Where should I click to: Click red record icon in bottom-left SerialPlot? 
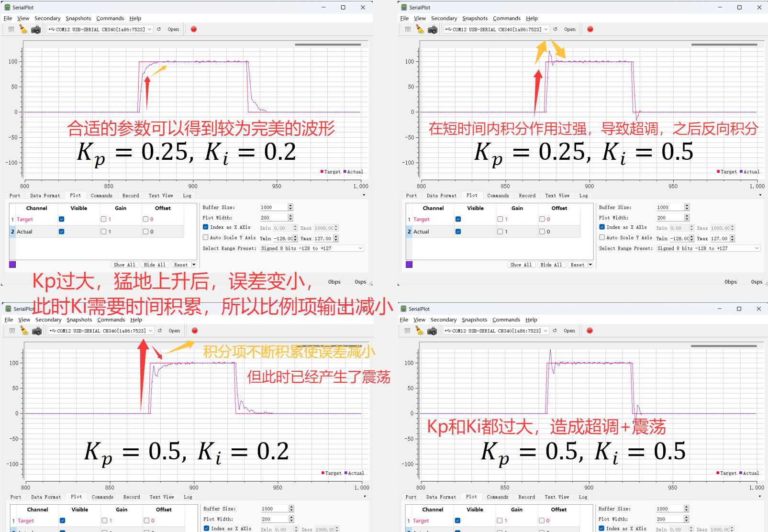click(x=195, y=331)
